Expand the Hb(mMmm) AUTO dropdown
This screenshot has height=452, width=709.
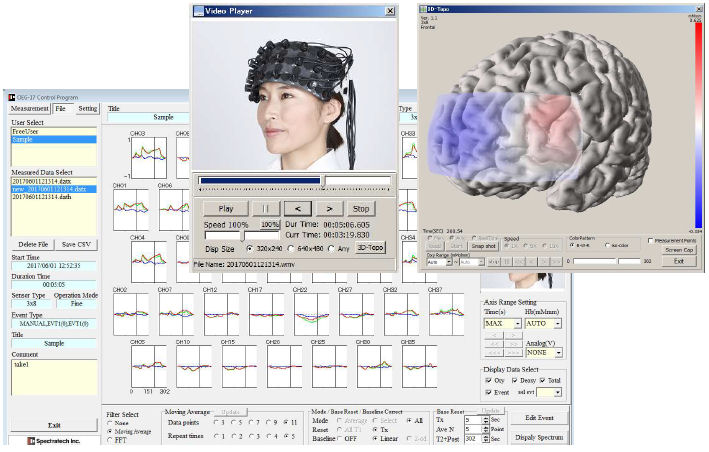click(557, 323)
